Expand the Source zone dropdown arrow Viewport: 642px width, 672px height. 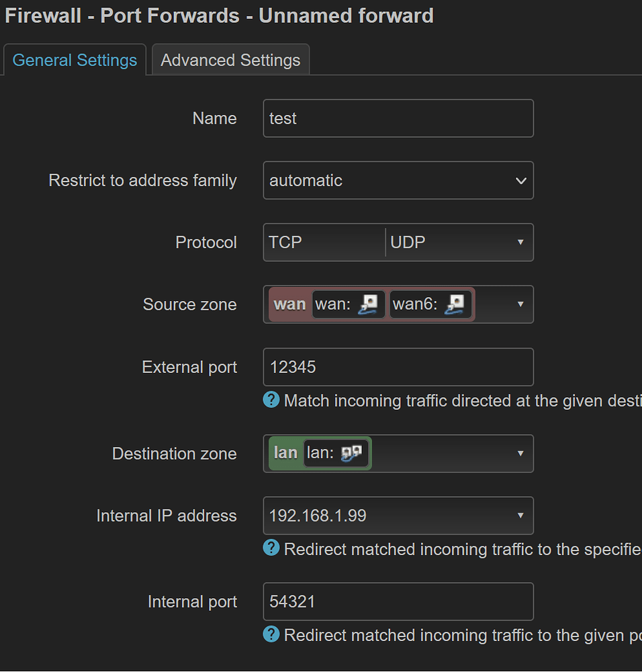coord(520,304)
